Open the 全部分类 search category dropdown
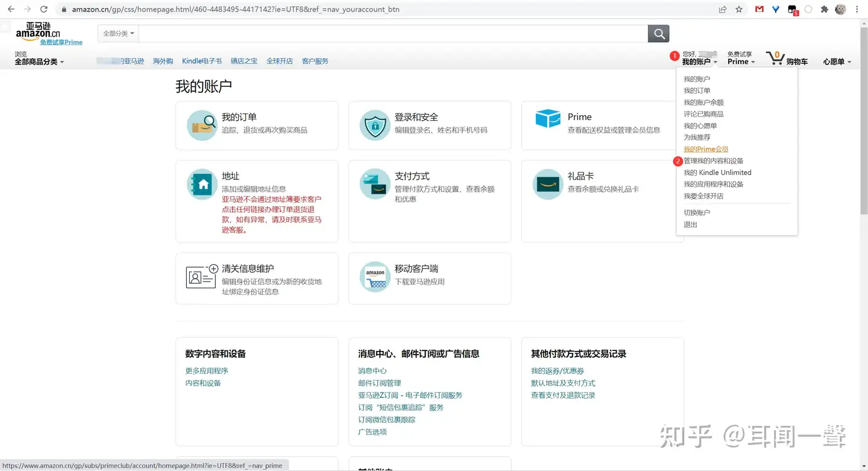 118,34
